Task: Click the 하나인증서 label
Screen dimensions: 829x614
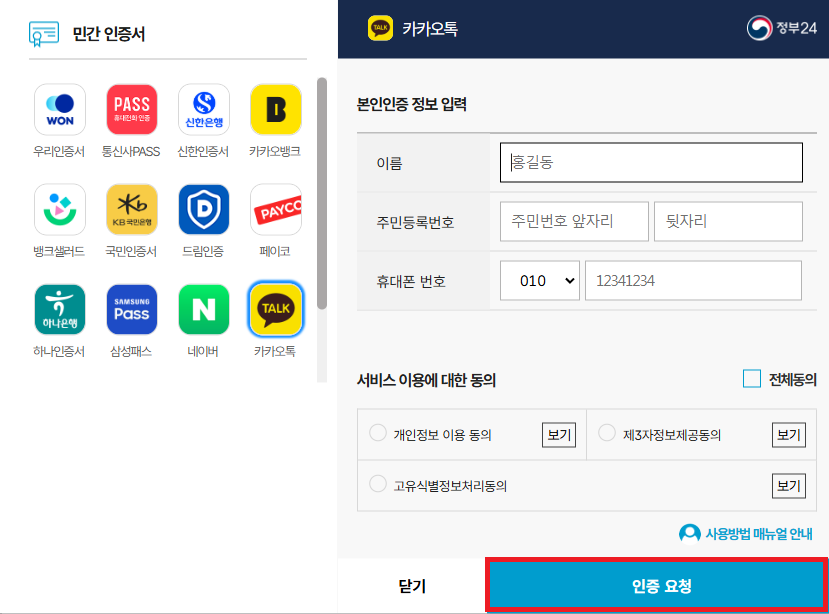Action: pos(59,351)
